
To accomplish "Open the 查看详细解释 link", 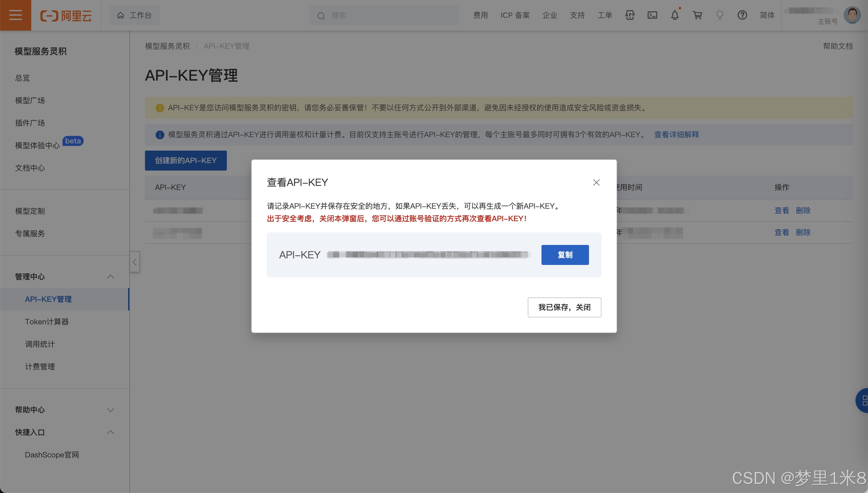I will pos(676,135).
